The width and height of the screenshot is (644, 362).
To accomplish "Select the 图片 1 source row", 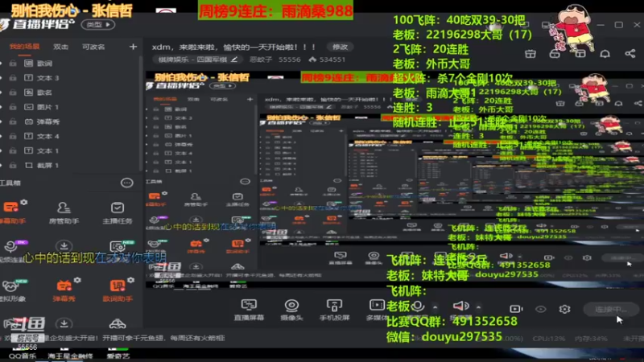I will pyautogui.click(x=70, y=107).
